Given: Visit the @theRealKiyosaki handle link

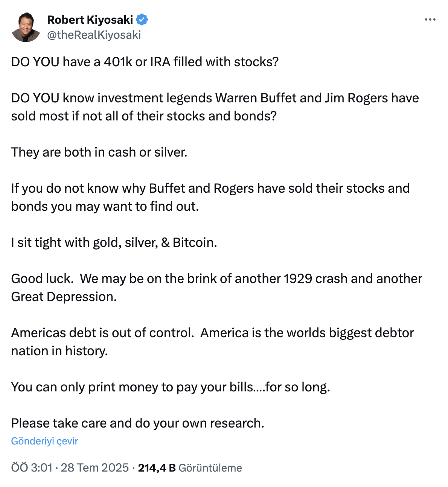Looking at the screenshot, I should (94, 35).
